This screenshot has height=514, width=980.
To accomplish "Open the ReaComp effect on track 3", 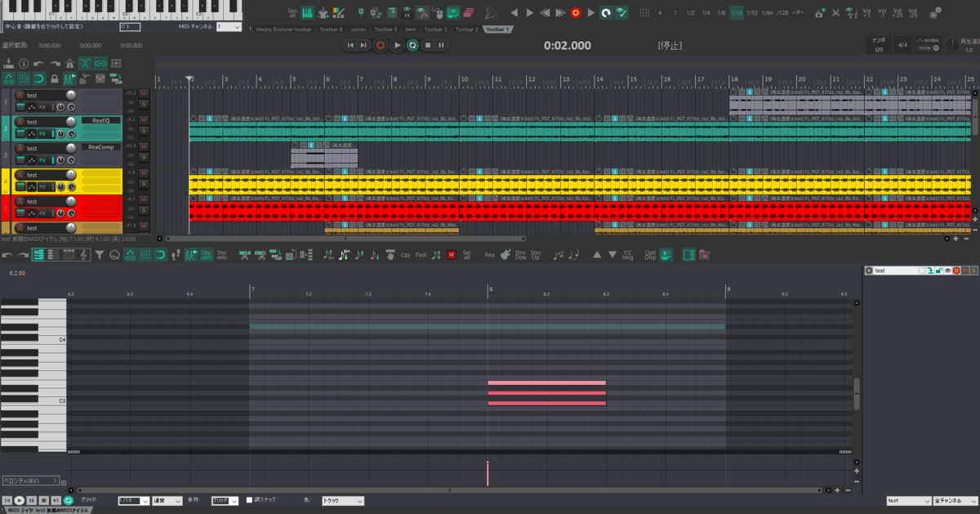I will pos(101,147).
